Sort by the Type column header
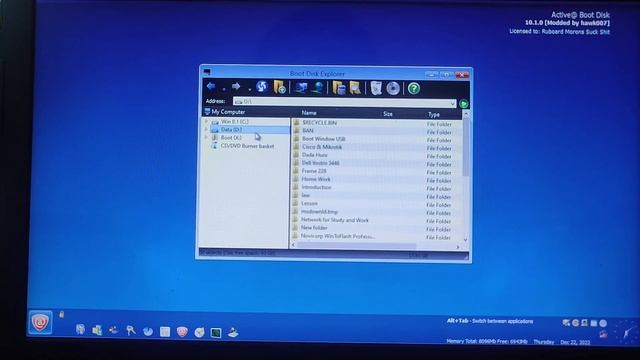The width and height of the screenshot is (640, 360). (x=433, y=115)
